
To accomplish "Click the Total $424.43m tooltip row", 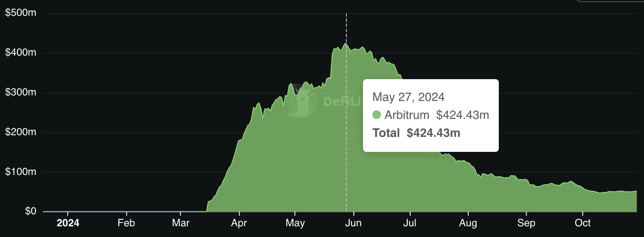I will [416, 133].
